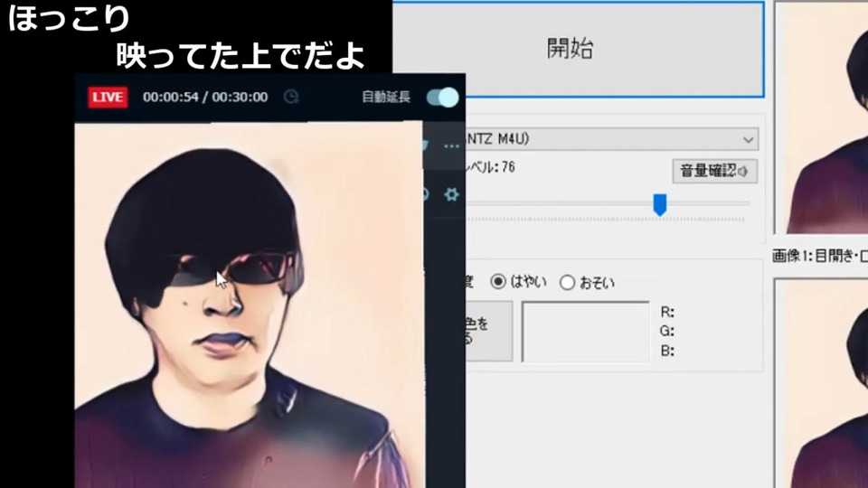Click the live stream portrait preview
The image size is (868, 488).
pyautogui.click(x=250, y=305)
